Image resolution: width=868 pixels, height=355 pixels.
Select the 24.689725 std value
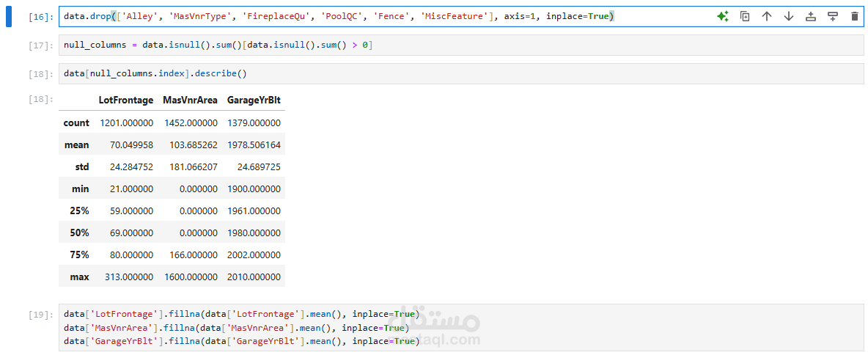(259, 166)
